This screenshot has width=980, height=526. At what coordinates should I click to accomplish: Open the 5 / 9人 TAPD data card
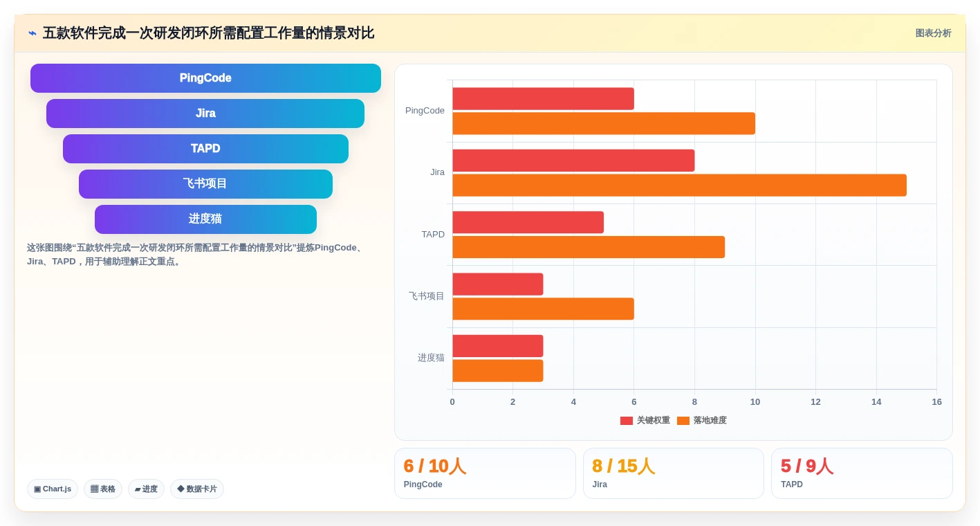coord(862,473)
